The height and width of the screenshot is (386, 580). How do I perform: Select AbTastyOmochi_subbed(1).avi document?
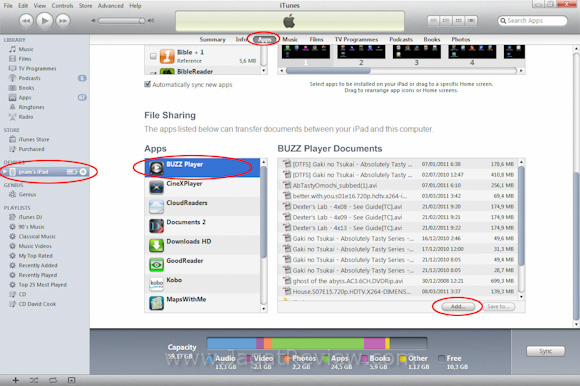point(398,185)
